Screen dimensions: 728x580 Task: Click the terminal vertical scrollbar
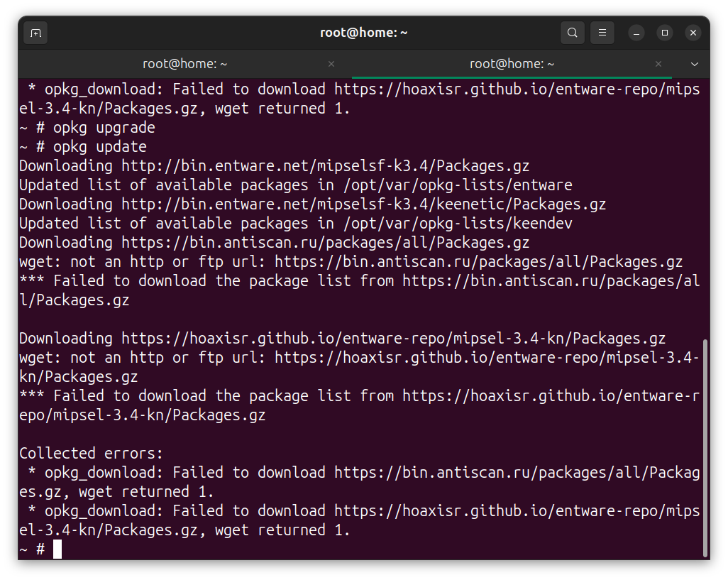pyautogui.click(x=704, y=447)
